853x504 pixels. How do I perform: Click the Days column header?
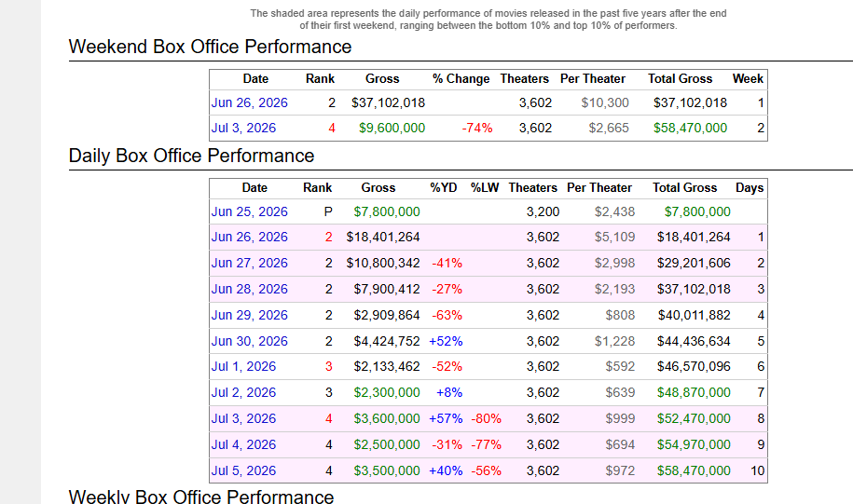pyautogui.click(x=750, y=188)
